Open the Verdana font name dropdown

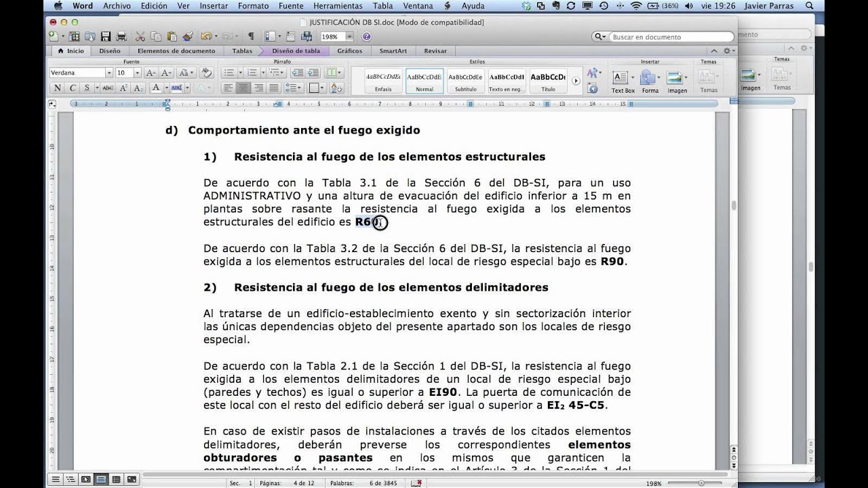tap(108, 73)
